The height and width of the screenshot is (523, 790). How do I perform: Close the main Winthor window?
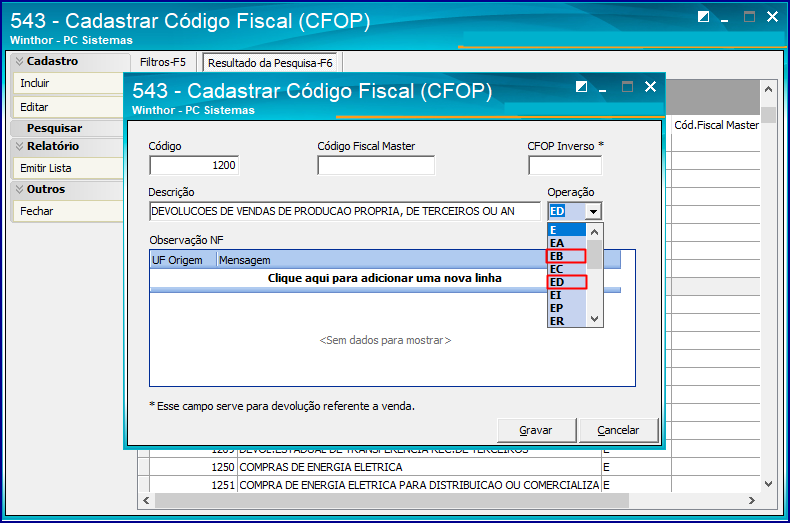pos(772,17)
